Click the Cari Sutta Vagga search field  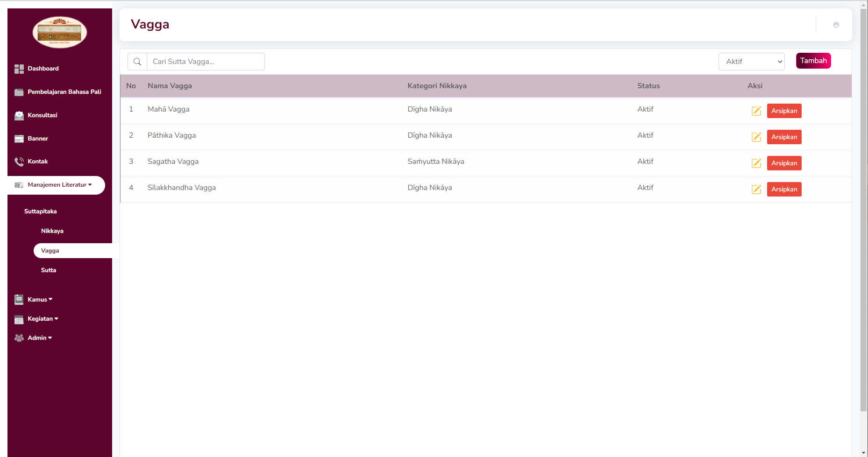pyautogui.click(x=206, y=62)
